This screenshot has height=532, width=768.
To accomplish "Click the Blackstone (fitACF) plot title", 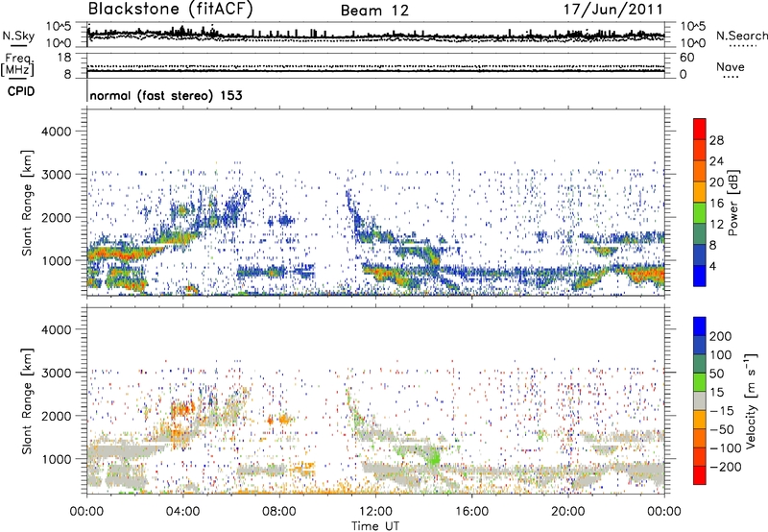I will pyautogui.click(x=171, y=10).
